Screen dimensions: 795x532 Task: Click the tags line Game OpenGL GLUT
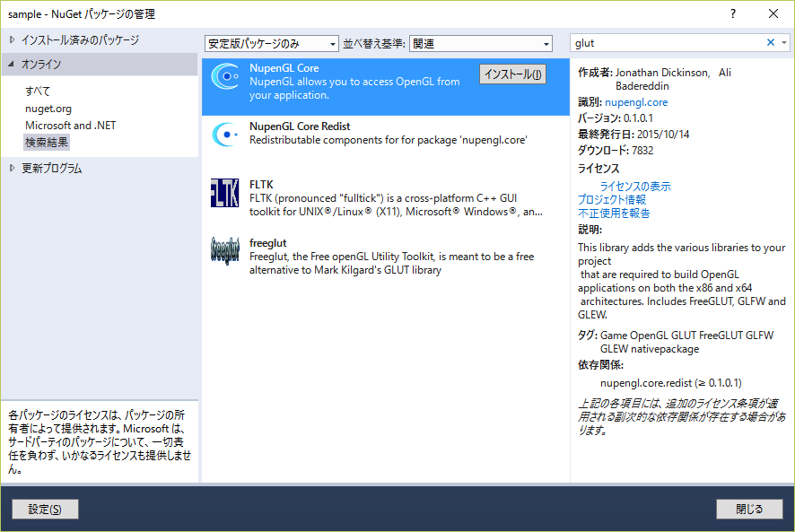(x=687, y=342)
